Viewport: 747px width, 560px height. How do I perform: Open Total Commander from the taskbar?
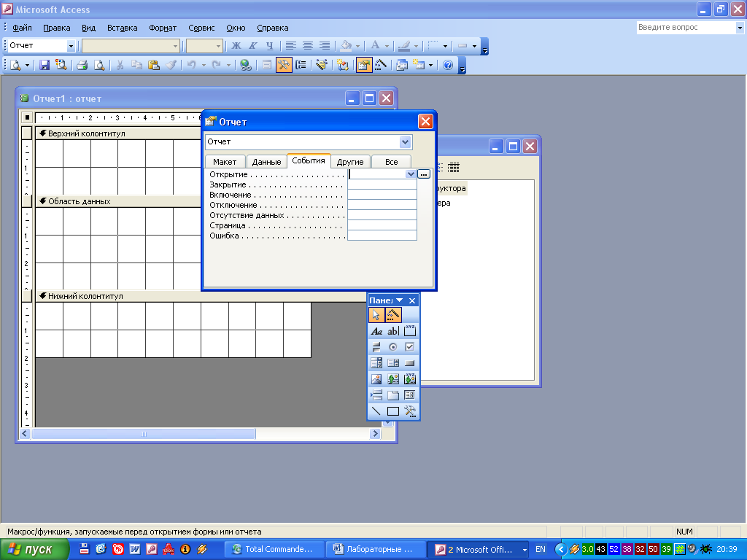click(274, 550)
